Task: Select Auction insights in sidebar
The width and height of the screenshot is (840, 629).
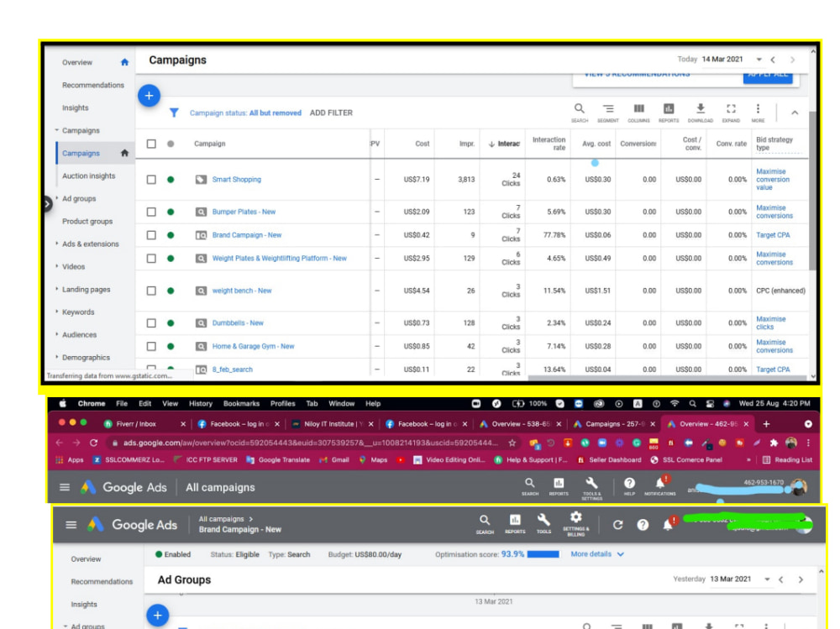Action: [88, 176]
